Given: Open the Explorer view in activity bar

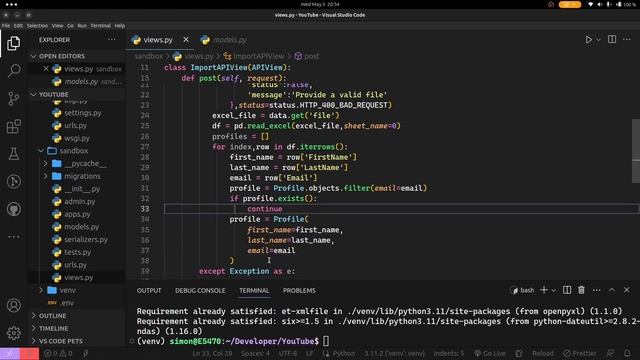Looking at the screenshot, I should pos(13,43).
